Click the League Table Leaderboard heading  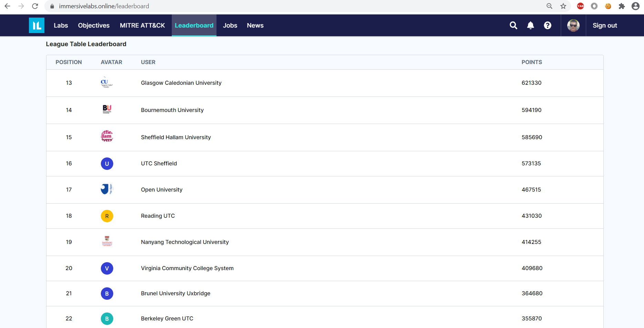tap(86, 44)
